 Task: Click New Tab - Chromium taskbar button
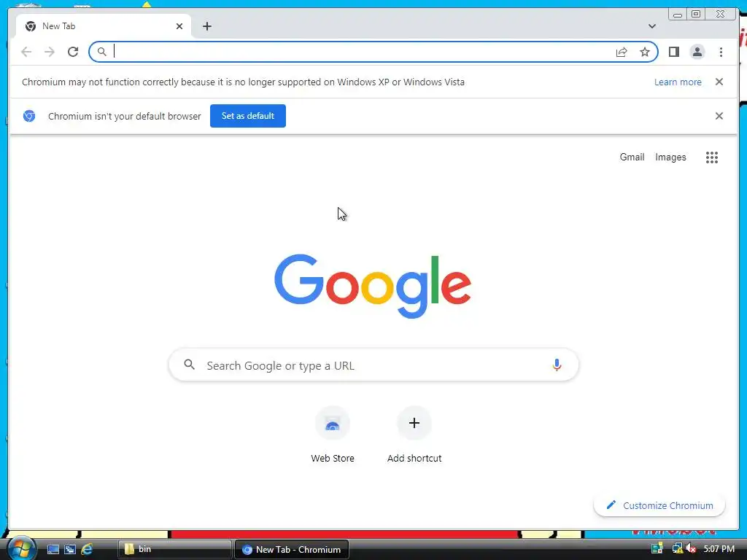[x=292, y=550]
